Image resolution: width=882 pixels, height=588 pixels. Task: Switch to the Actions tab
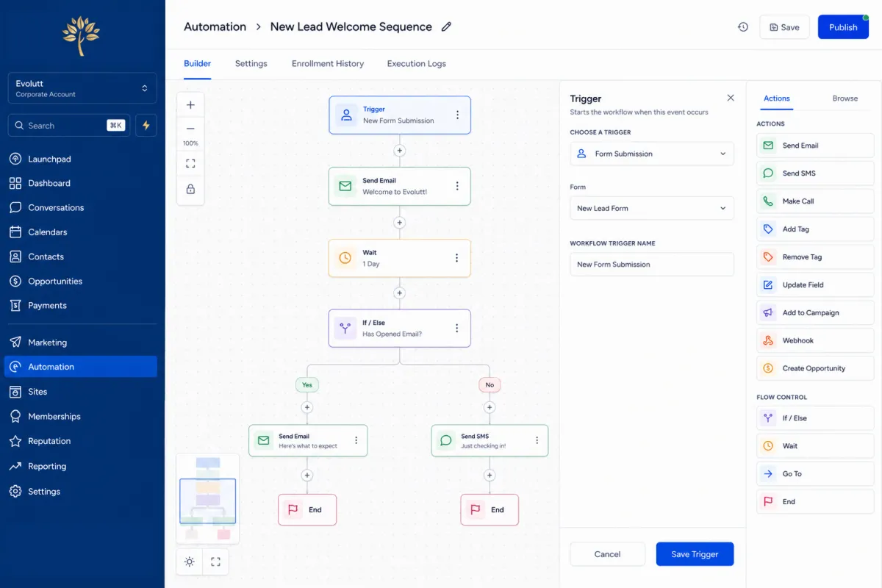pyautogui.click(x=777, y=98)
